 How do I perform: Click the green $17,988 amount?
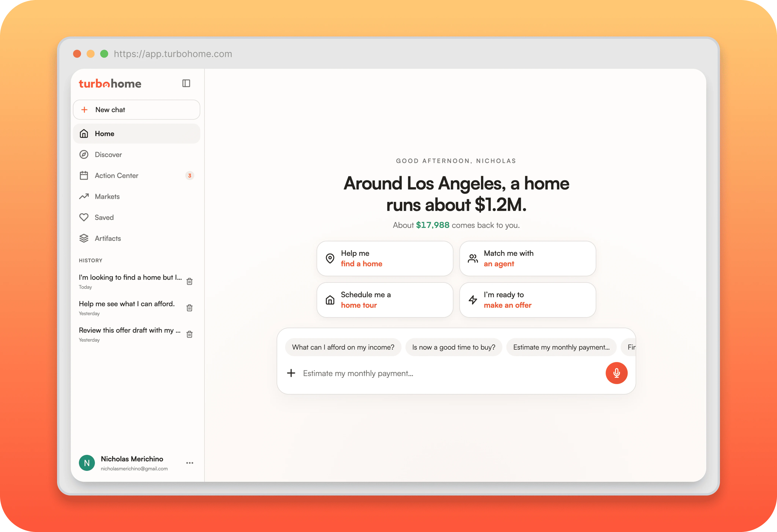[433, 225]
